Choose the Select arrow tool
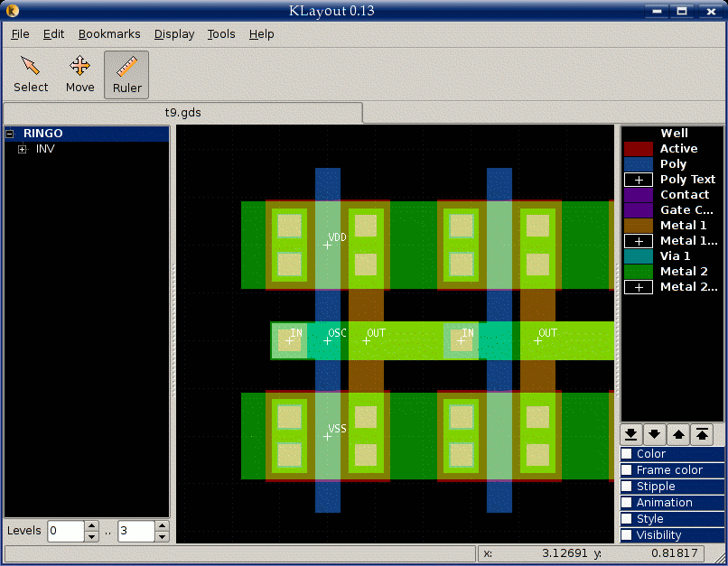 31,74
